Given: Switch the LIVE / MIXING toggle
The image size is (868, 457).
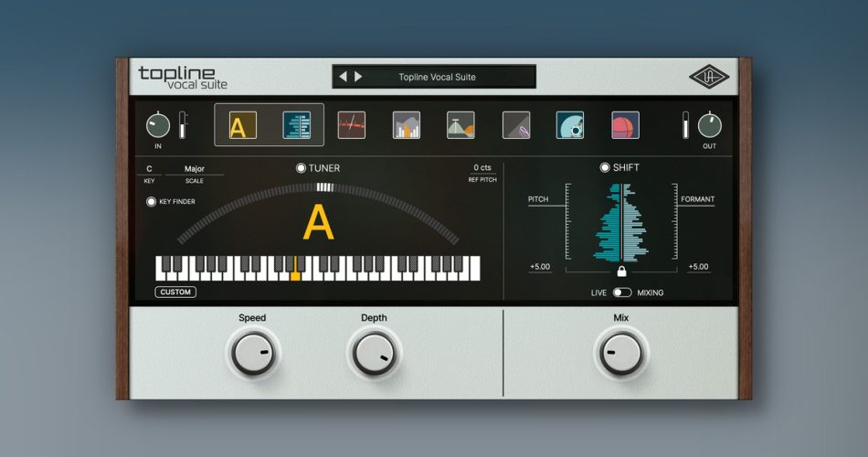Looking at the screenshot, I should (x=621, y=292).
